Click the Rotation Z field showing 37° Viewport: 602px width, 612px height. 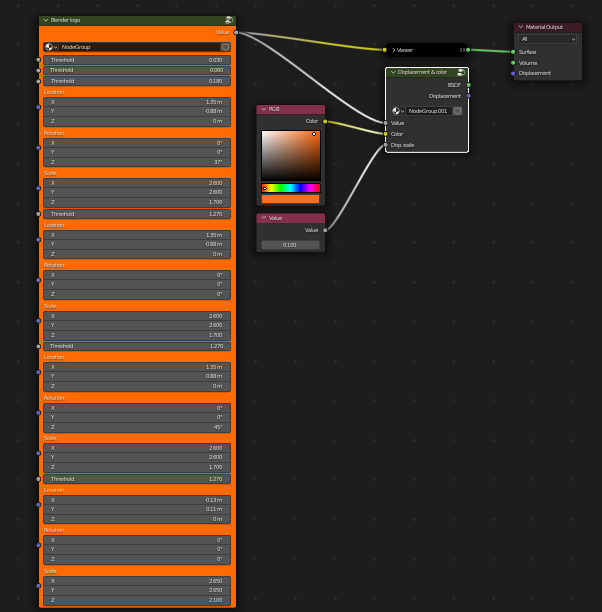pyautogui.click(x=137, y=162)
